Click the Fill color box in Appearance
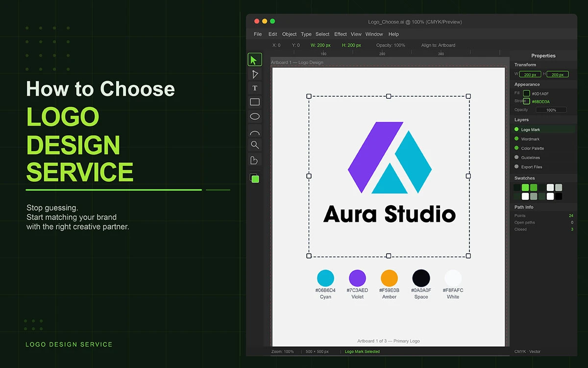Viewport: 588px width, 368px height. click(x=526, y=93)
